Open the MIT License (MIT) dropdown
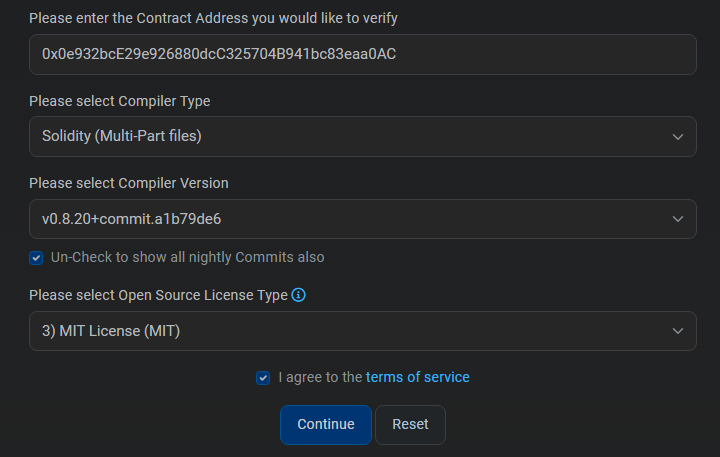720x457 pixels. point(363,331)
